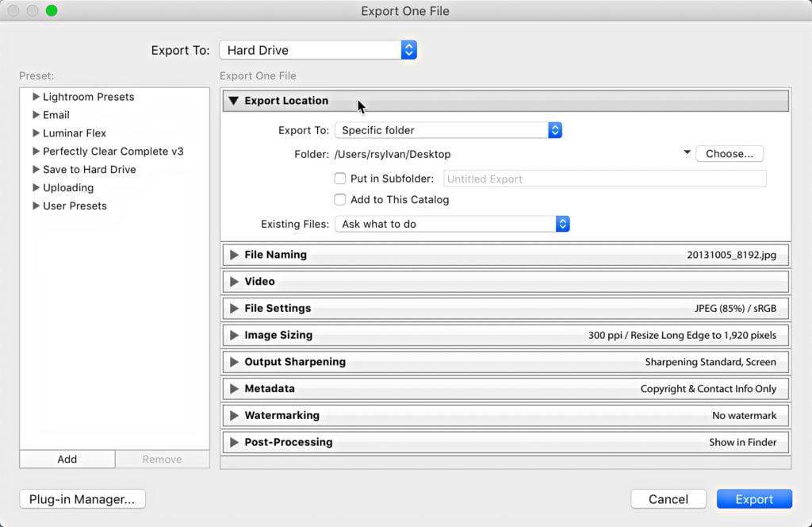Image resolution: width=812 pixels, height=527 pixels.
Task: Click the Untitled Export subfolder text field
Action: point(604,179)
